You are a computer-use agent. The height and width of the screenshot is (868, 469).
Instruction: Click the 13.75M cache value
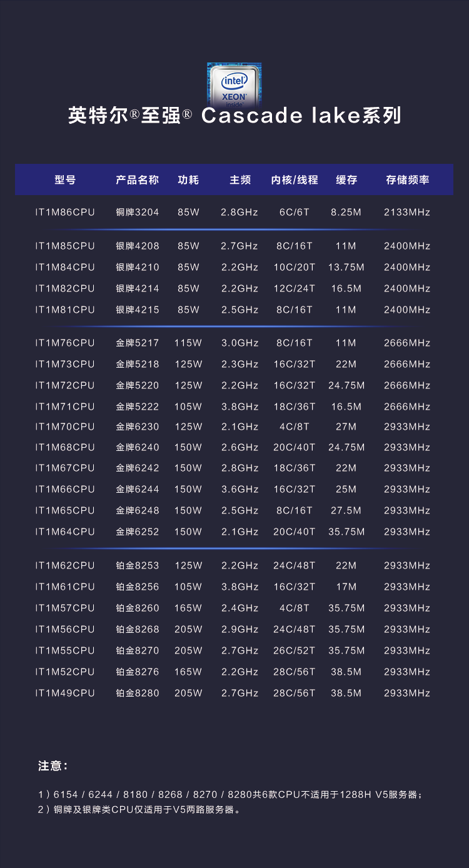[x=346, y=268]
